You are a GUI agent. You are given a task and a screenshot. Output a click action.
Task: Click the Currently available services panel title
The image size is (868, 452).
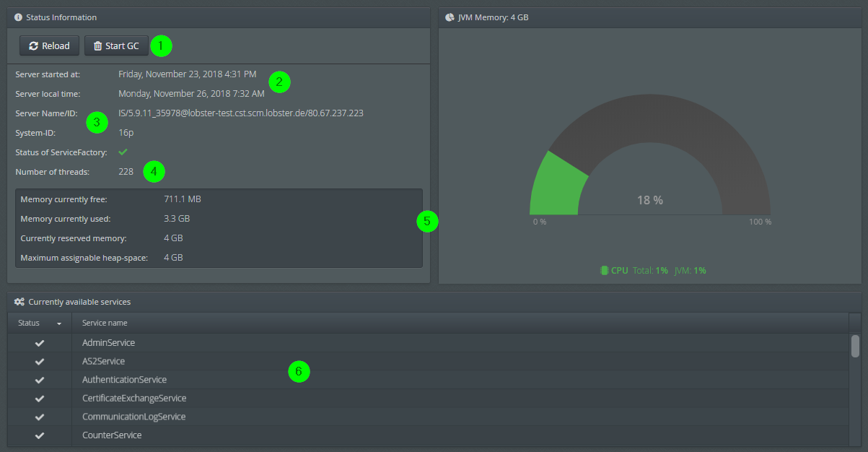tap(79, 302)
